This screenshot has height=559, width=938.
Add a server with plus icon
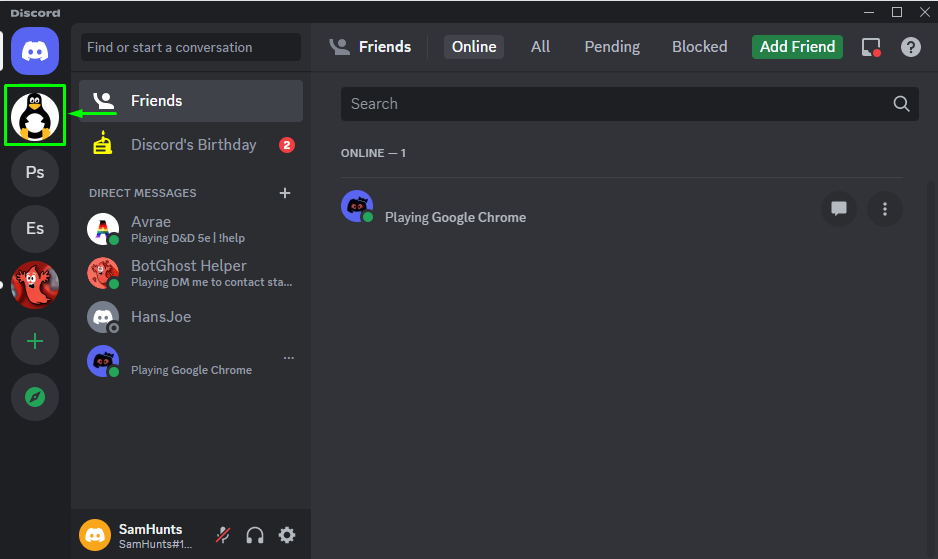pos(35,341)
